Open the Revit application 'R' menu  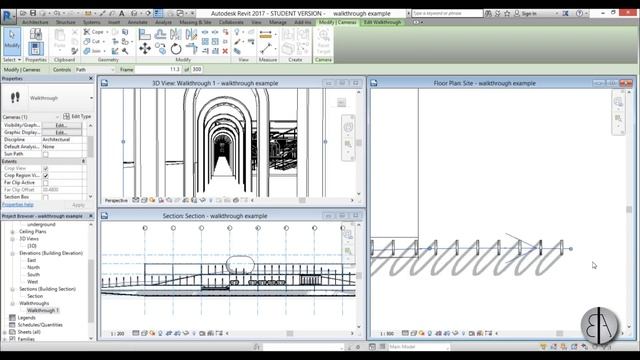[8, 16]
